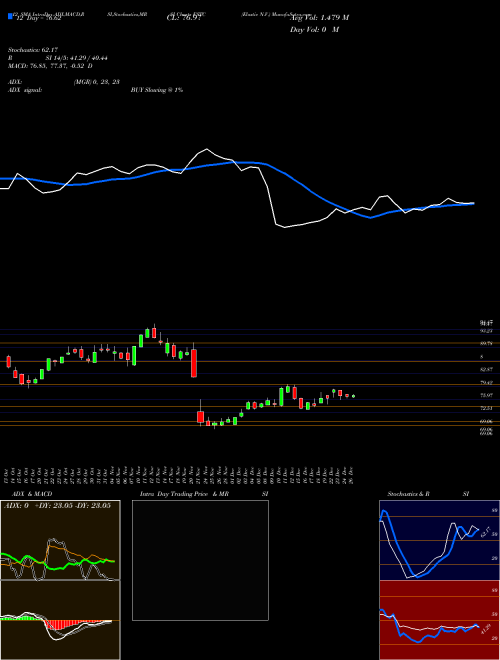Viewport: 500px width, 660px height.
Task: Select the "BUY Slowing @ 1%" signal text
Action: [157, 90]
